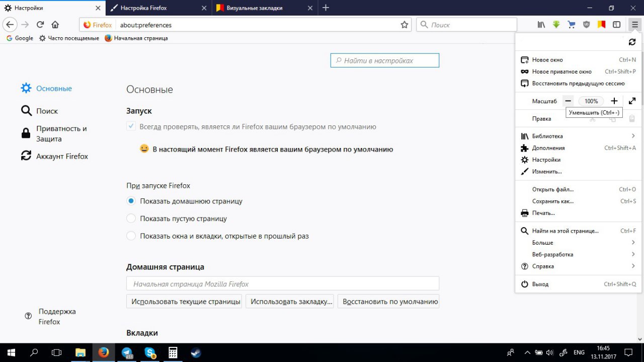
Task: Open File Explorer from taskbar
Action: [80, 352]
